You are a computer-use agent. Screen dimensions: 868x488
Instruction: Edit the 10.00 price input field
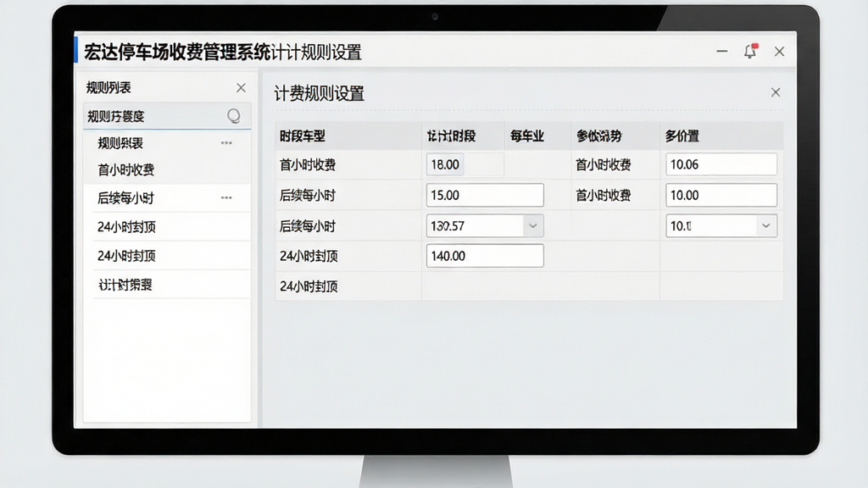[x=721, y=196]
